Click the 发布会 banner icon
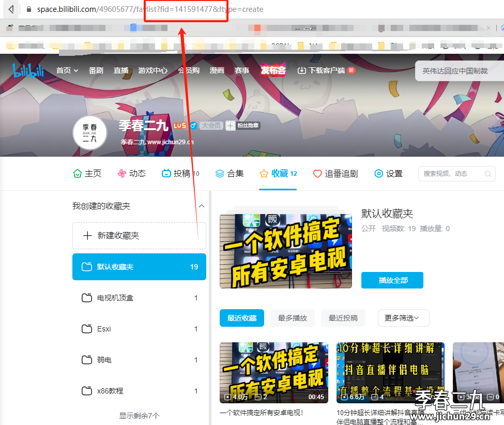 [273, 70]
